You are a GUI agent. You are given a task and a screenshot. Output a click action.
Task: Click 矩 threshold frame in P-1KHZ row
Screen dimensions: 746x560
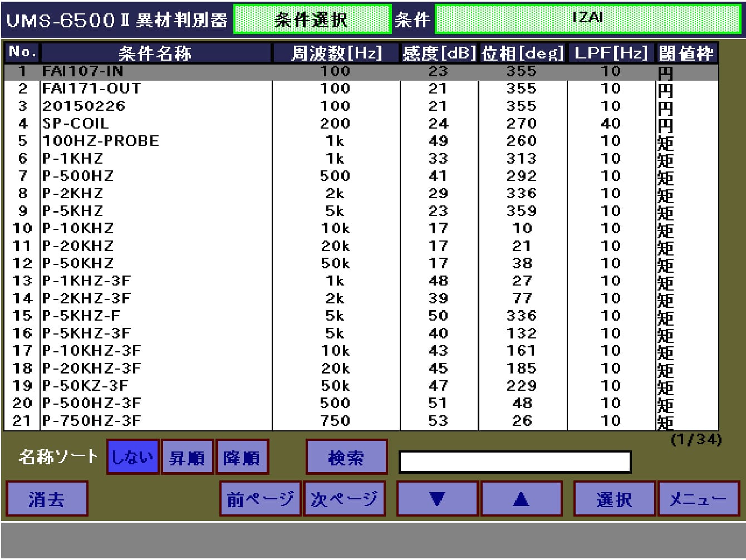coord(665,160)
